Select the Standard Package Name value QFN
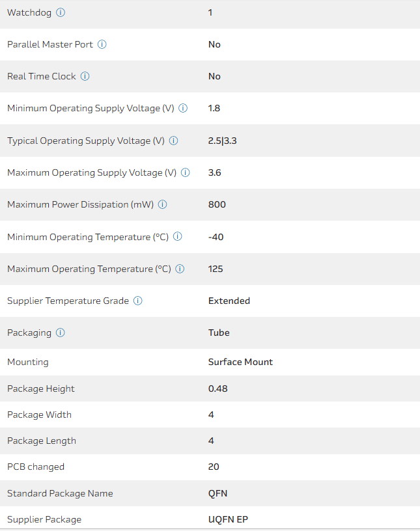The width and height of the screenshot is (420, 531). (218, 493)
